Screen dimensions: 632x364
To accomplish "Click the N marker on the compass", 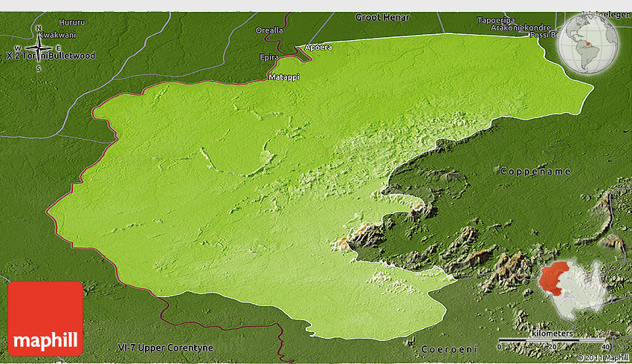I will (x=39, y=29).
